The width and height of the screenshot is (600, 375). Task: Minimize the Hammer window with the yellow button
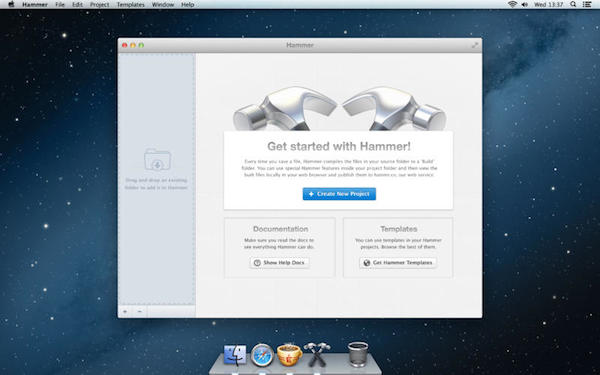coord(133,45)
